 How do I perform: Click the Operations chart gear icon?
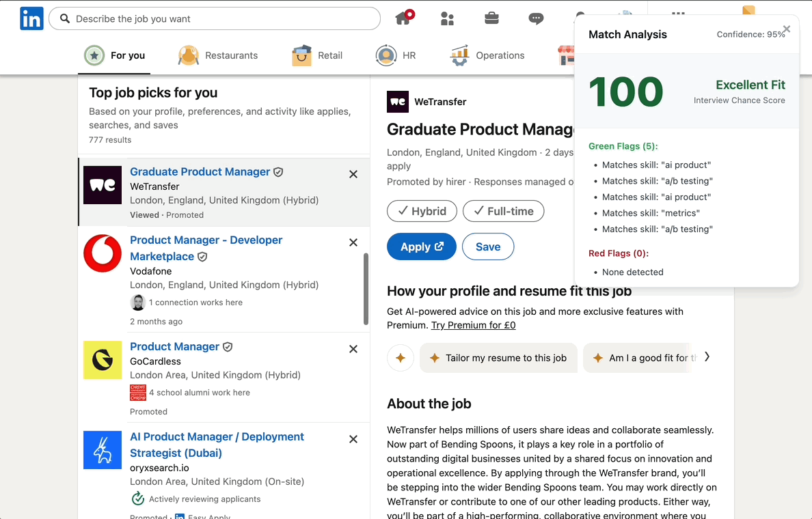pyautogui.click(x=459, y=55)
